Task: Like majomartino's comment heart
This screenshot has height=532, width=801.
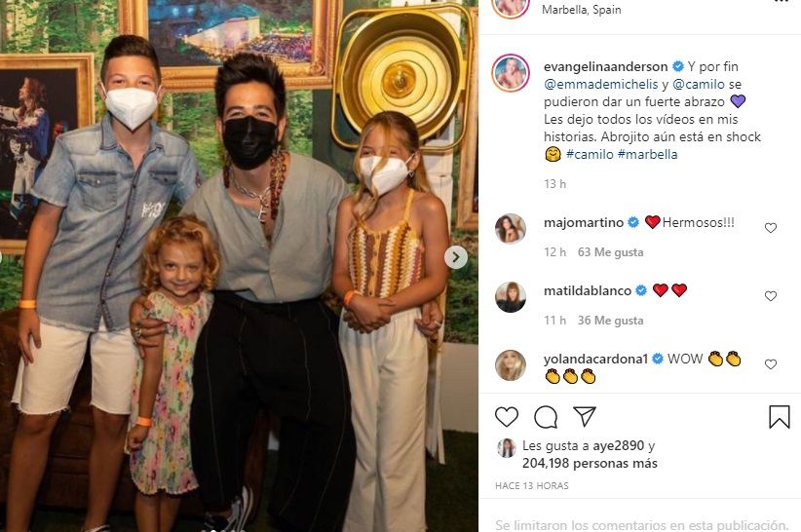Action: [771, 228]
